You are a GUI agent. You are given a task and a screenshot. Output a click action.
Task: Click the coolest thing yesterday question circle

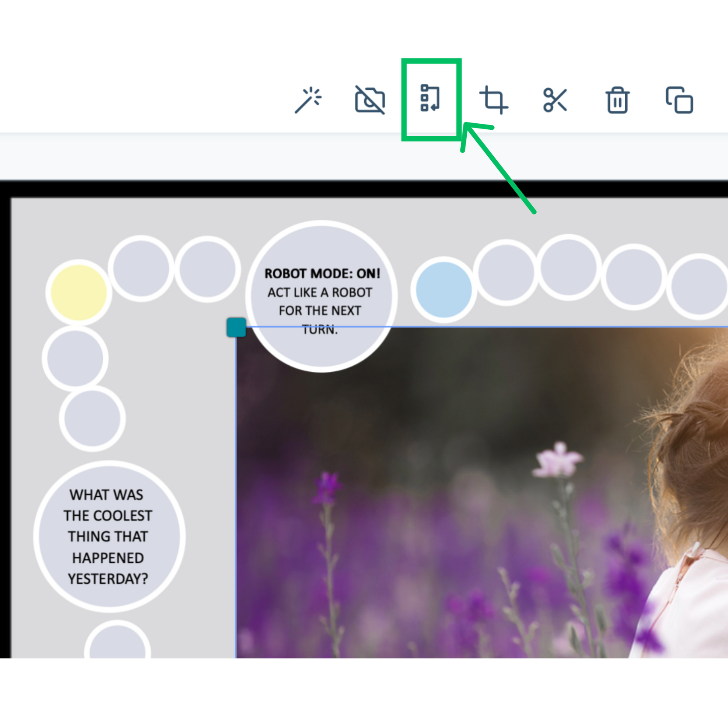(x=109, y=537)
